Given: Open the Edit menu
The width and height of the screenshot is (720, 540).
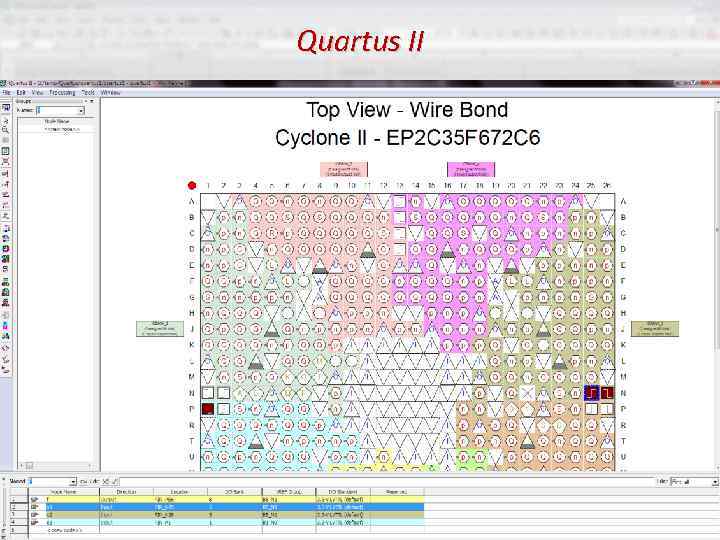Looking at the screenshot, I should pyautogui.click(x=21, y=92).
